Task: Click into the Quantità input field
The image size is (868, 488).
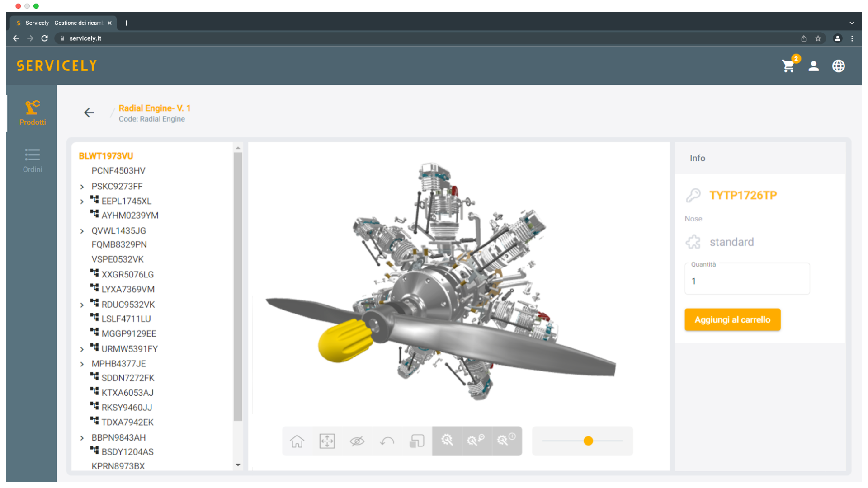Action: (x=747, y=281)
